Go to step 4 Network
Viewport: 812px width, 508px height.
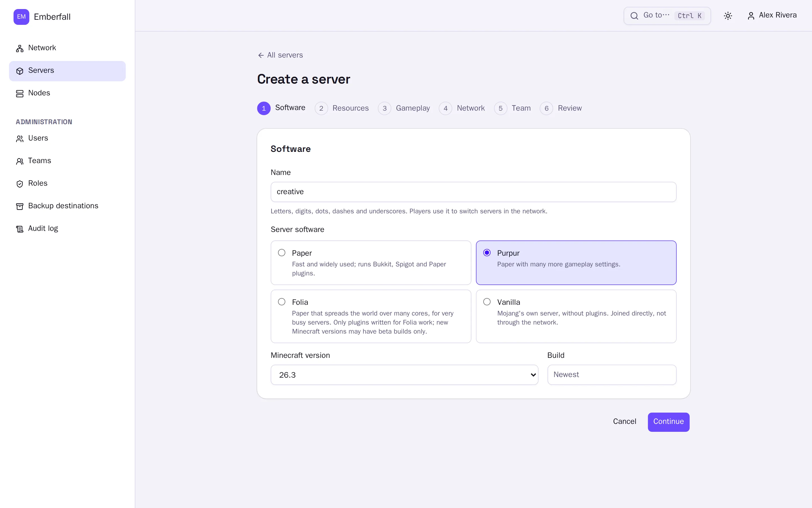(x=462, y=108)
